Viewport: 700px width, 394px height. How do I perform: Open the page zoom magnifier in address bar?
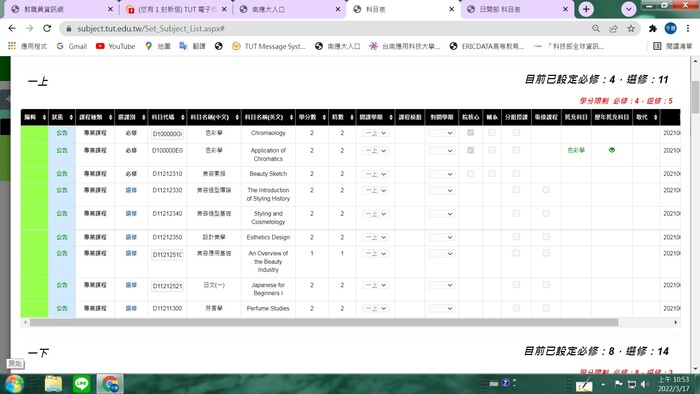coord(596,29)
